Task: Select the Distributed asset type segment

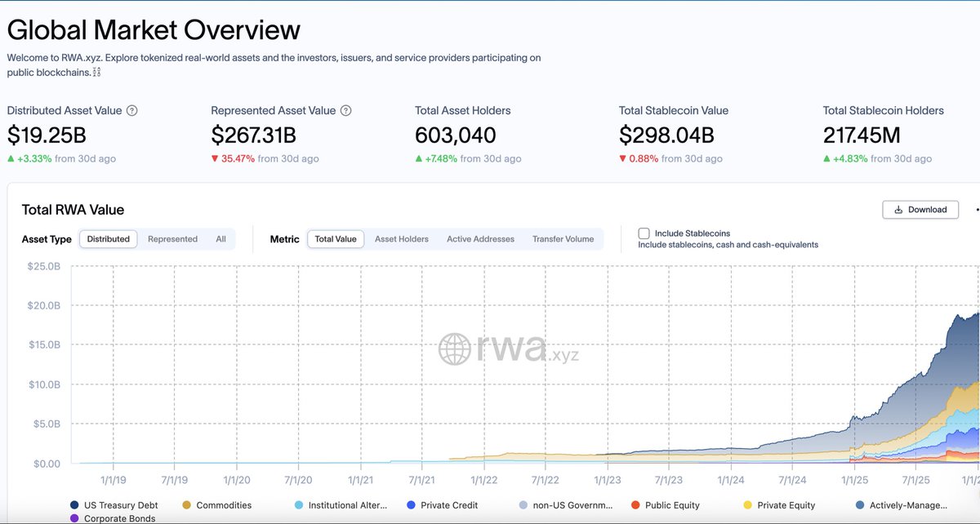Action: [x=108, y=239]
